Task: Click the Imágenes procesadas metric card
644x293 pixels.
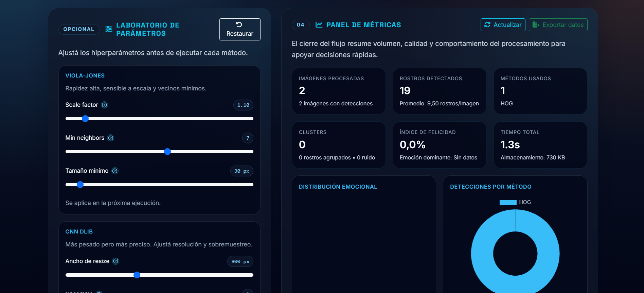Action: [x=339, y=91]
